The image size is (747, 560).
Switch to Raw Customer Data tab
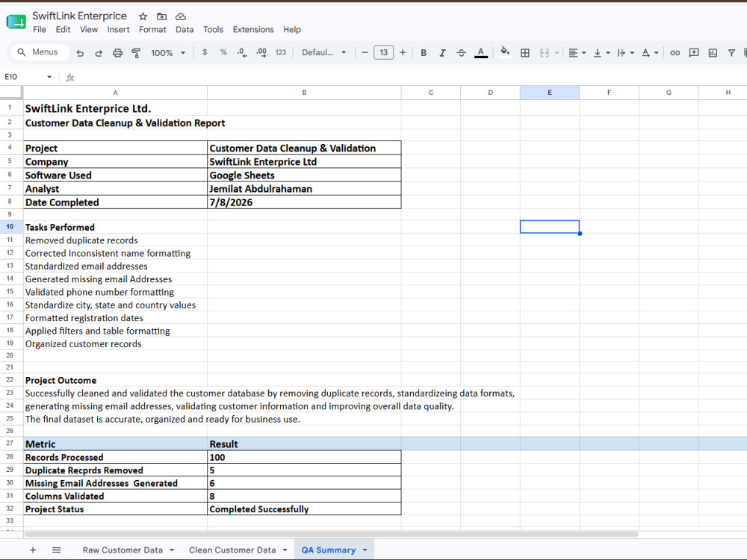click(123, 550)
